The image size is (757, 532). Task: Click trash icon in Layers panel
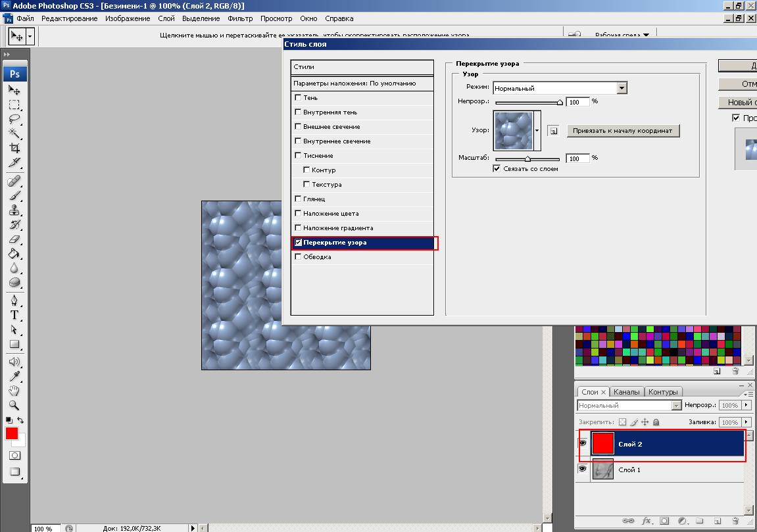point(735,520)
